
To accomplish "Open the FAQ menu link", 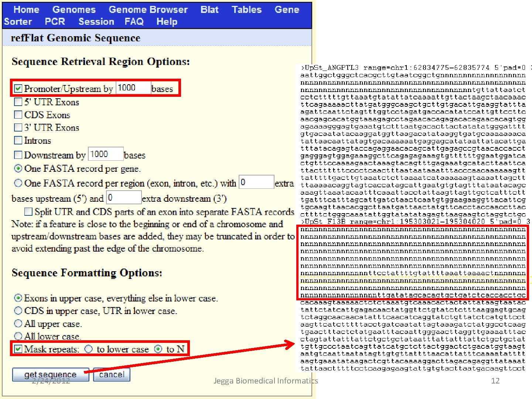I will click(x=134, y=21).
